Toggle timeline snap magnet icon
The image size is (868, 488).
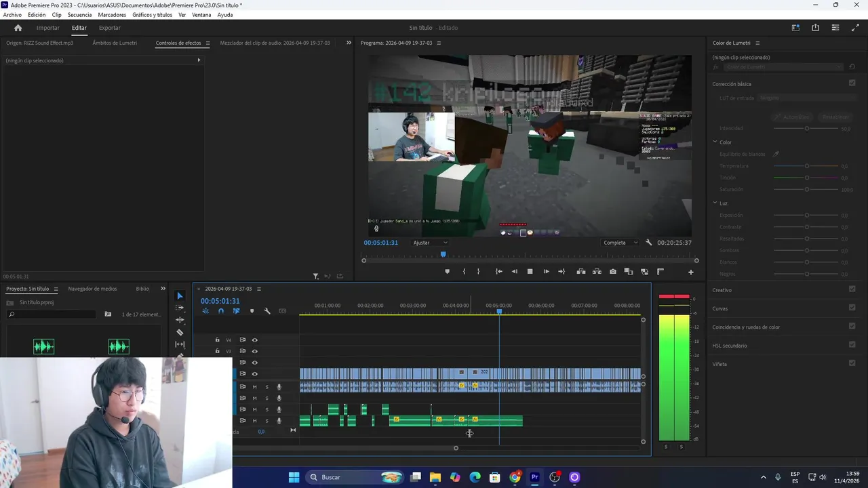(221, 311)
